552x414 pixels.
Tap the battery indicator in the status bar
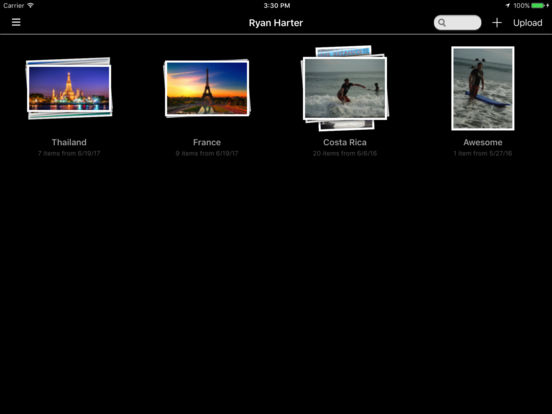[538, 6]
